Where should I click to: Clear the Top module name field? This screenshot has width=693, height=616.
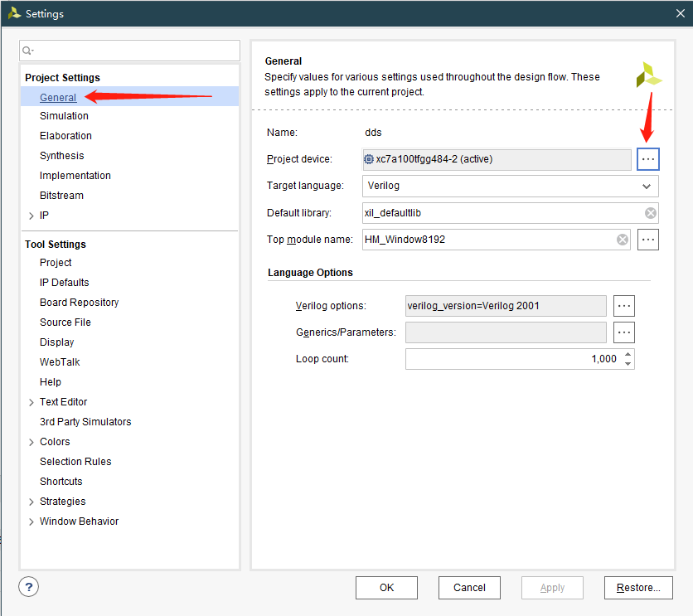pyautogui.click(x=623, y=240)
